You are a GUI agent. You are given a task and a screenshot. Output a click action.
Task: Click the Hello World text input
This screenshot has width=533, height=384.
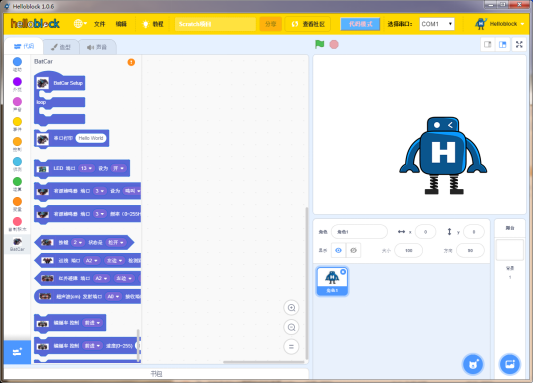click(x=90, y=138)
